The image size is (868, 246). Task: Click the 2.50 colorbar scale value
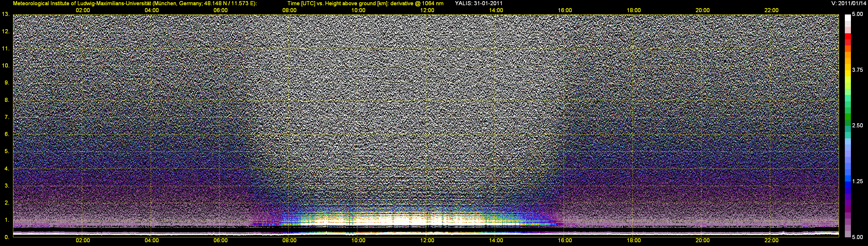858,125
